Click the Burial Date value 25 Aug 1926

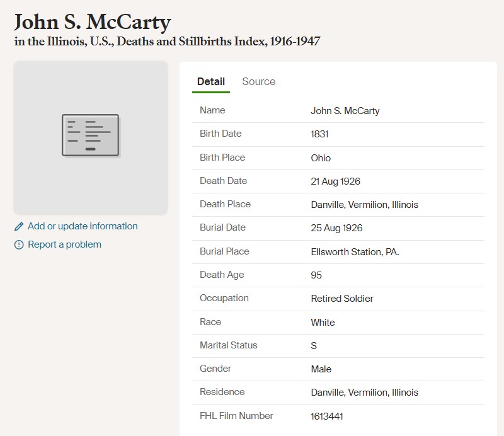click(336, 228)
